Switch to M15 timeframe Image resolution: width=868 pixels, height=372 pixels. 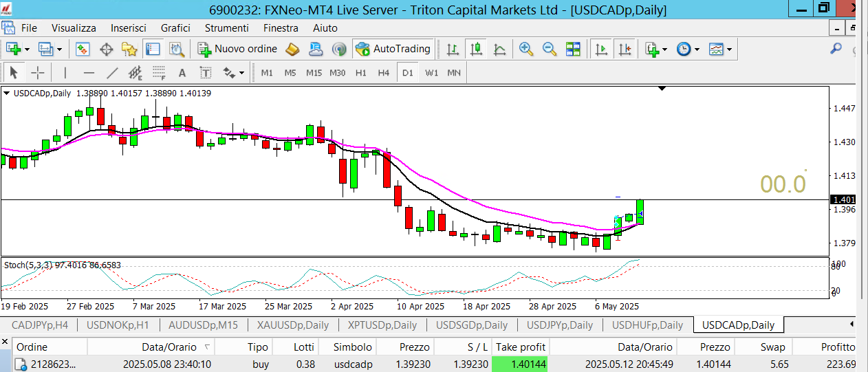pyautogui.click(x=314, y=72)
